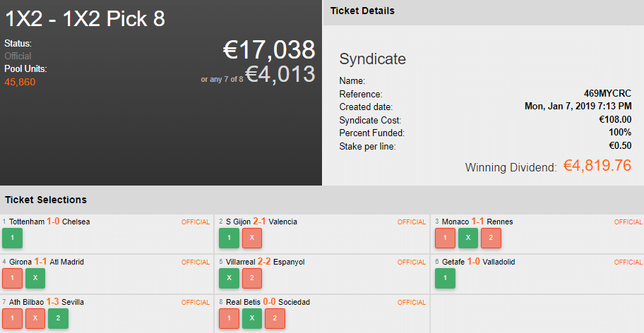Click green X for Villarreal-Espanyol
Image resolution: width=644 pixels, height=333 pixels.
[x=229, y=278]
